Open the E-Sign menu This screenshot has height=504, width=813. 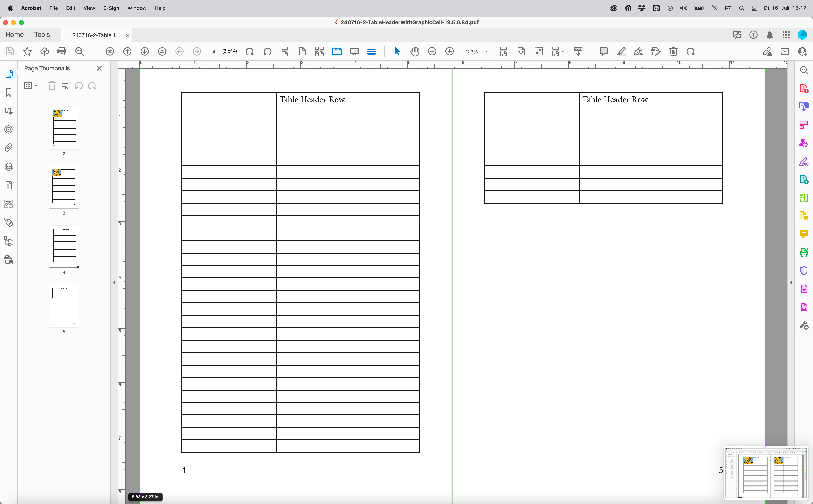[x=111, y=8]
